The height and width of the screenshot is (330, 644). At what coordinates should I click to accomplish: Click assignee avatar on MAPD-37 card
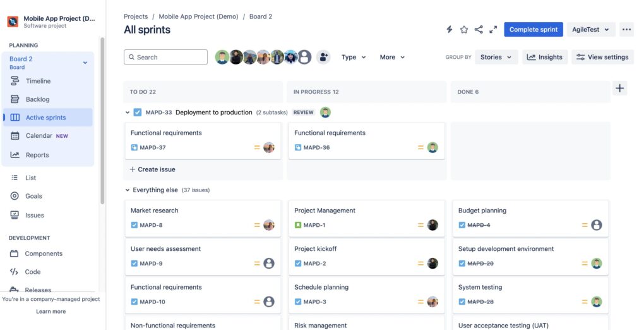click(269, 147)
